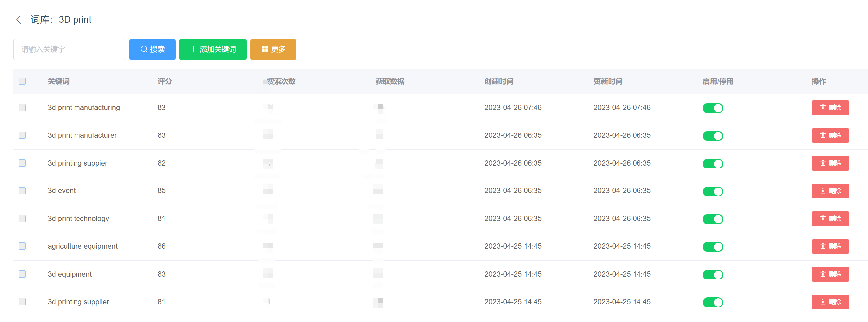Check the box for 3d print manufacturer

[22, 135]
